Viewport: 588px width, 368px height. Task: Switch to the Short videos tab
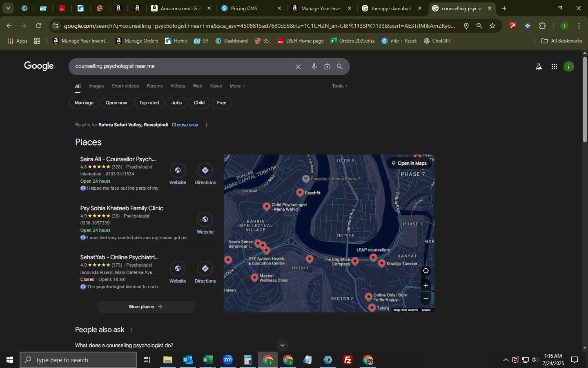(125, 86)
